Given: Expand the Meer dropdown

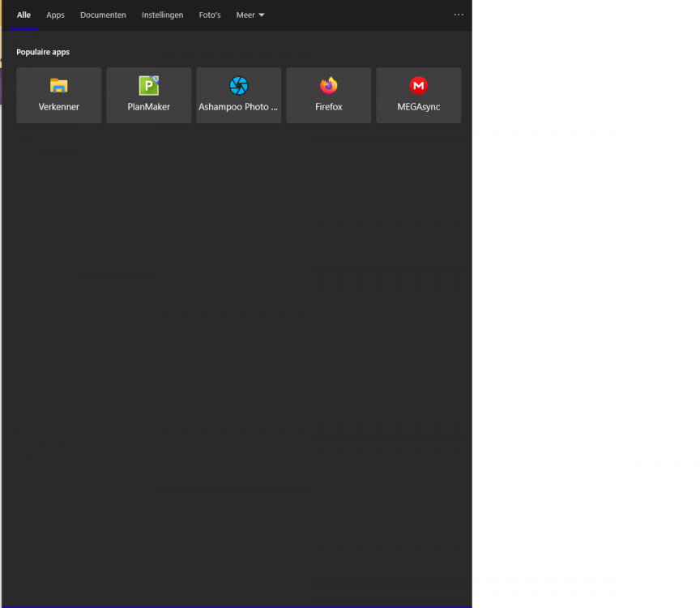Looking at the screenshot, I should 250,15.
